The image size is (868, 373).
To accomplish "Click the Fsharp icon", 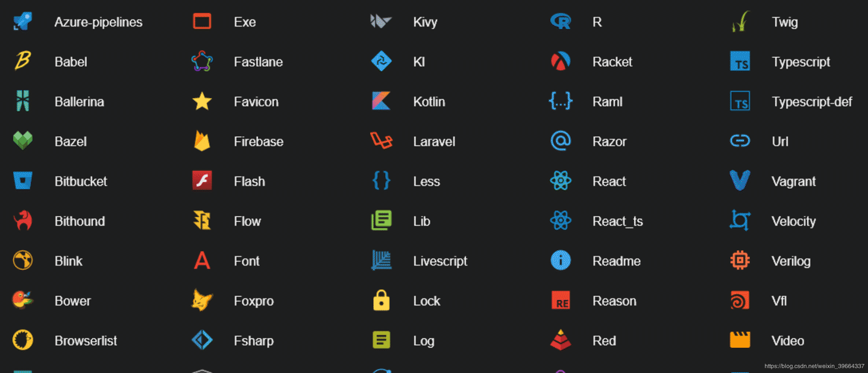I will pos(201,340).
